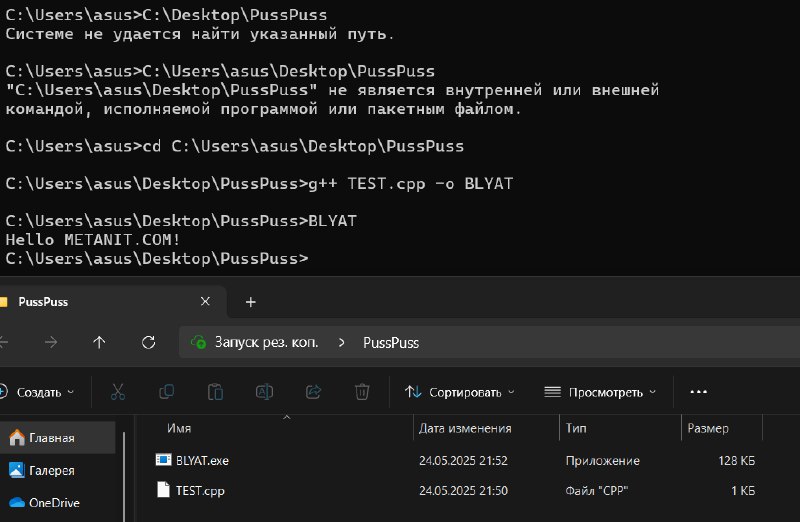Click the Delete trash bin icon
The image size is (800, 522).
[x=362, y=392]
